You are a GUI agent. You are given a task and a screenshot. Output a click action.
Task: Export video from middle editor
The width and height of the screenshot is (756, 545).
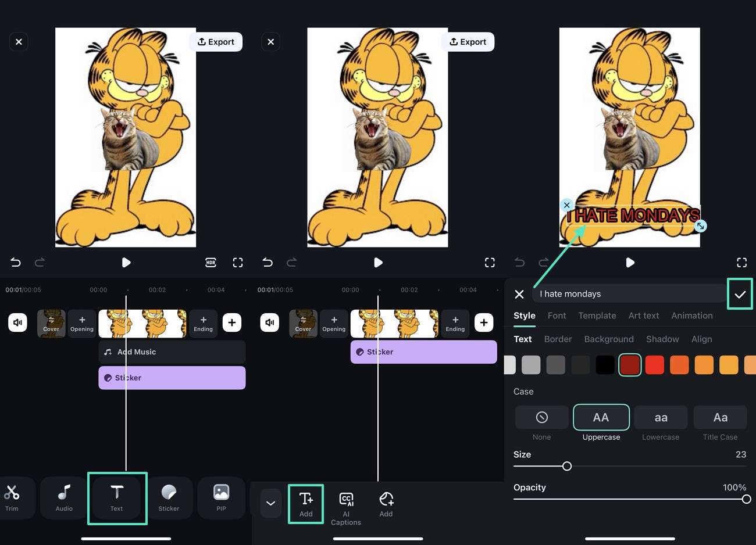pyautogui.click(x=468, y=42)
